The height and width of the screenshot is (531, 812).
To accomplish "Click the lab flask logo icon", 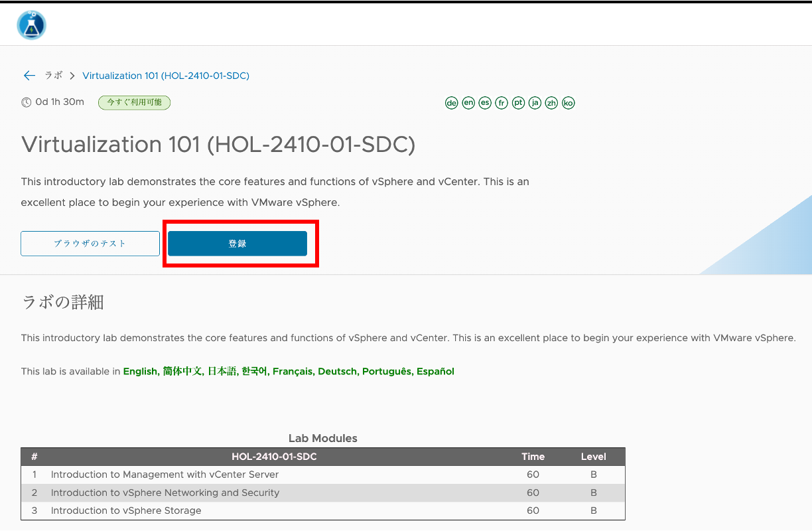I will (31, 25).
